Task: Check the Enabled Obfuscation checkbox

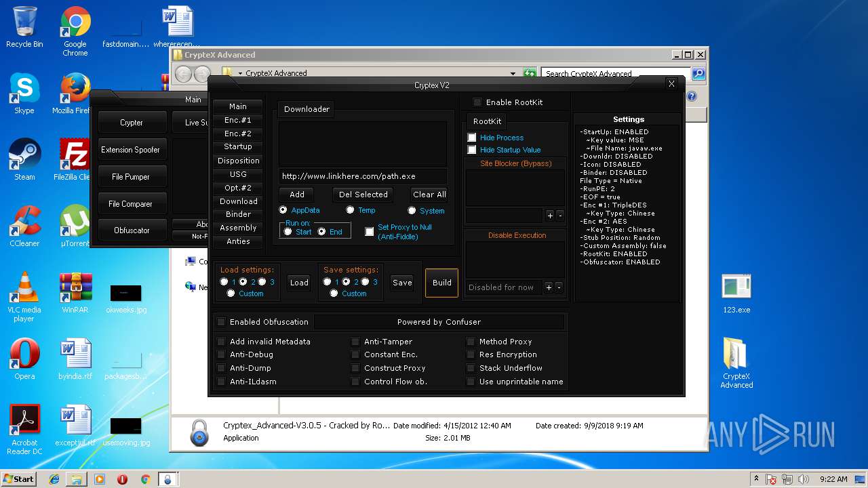Action: tap(221, 322)
